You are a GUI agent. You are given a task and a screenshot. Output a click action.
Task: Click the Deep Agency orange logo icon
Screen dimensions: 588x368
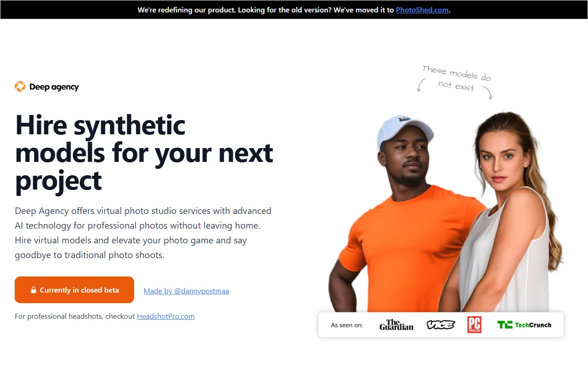[x=20, y=86]
